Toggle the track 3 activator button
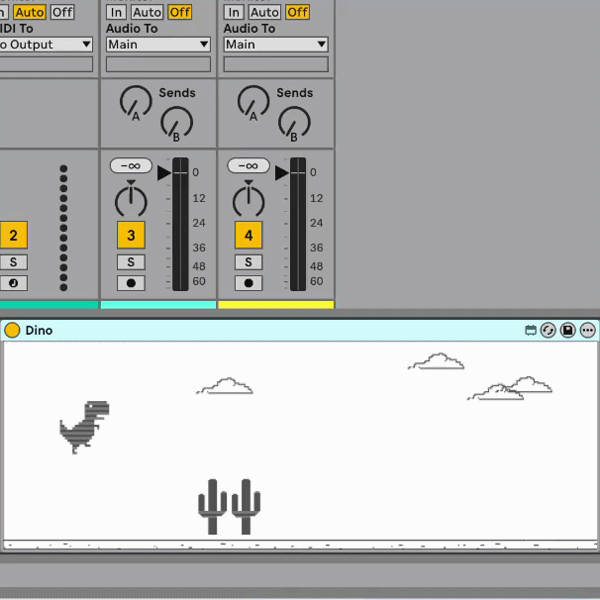 pos(131,236)
